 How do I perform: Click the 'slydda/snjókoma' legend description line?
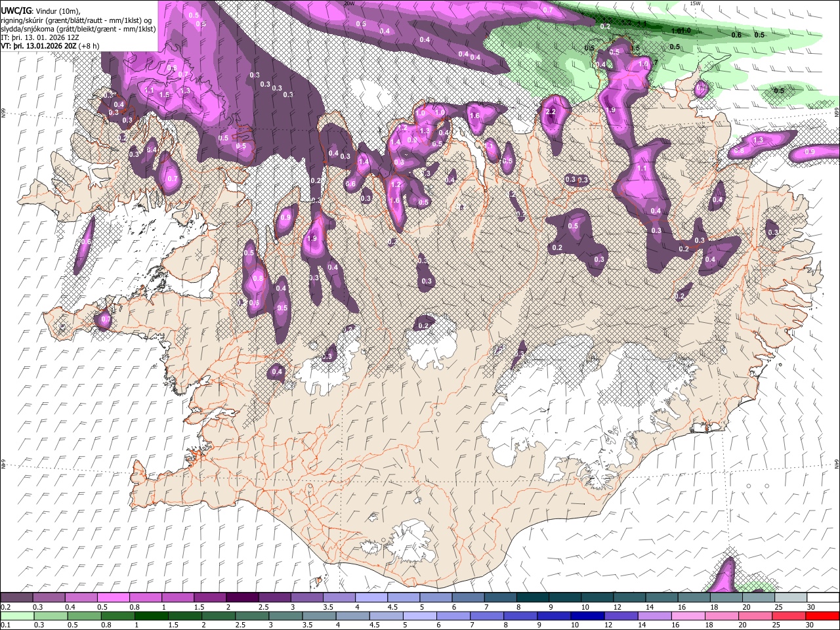coord(78,28)
